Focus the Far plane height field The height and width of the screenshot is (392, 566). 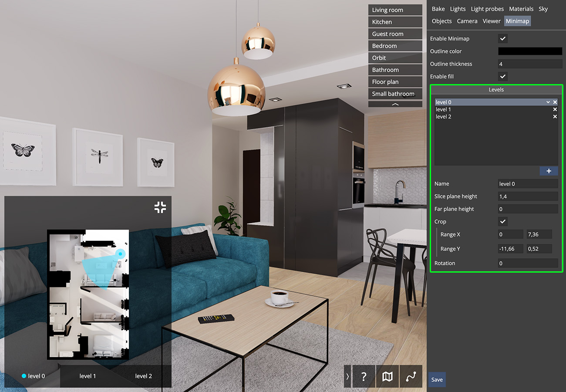click(528, 209)
